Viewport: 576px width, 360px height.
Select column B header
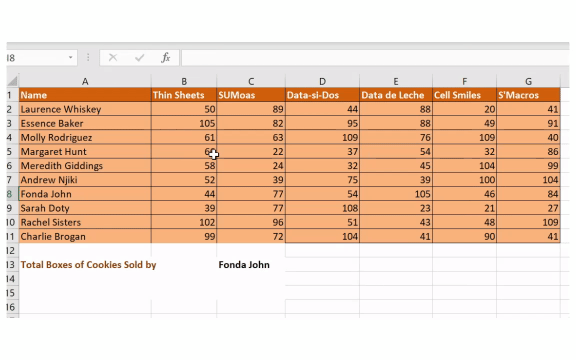tap(184, 81)
